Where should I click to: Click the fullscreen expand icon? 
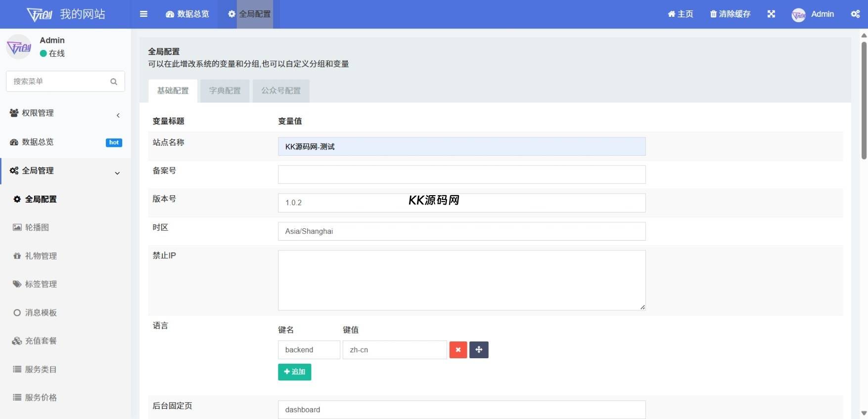(771, 14)
